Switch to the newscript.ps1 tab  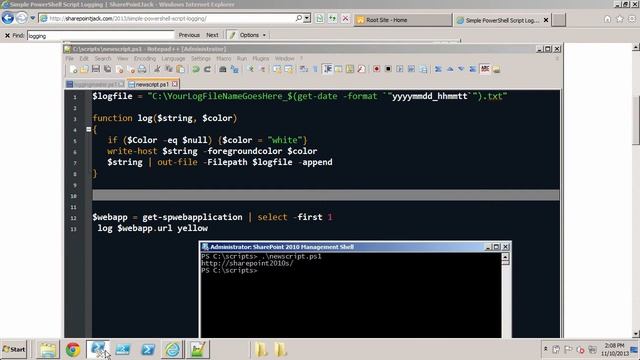pos(152,84)
